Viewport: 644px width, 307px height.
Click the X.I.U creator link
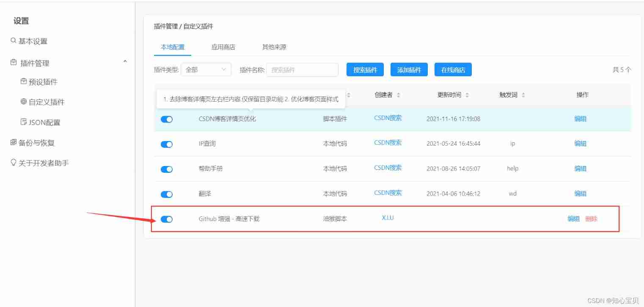coord(387,218)
